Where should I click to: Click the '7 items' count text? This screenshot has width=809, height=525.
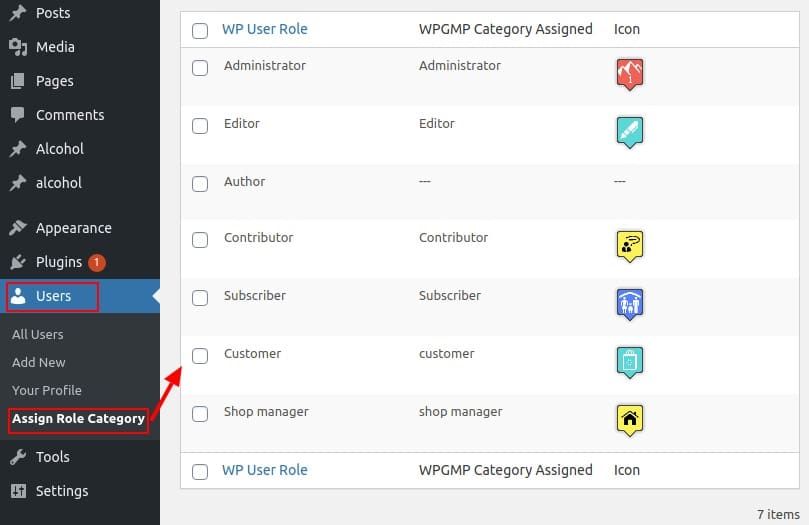pyautogui.click(x=778, y=514)
